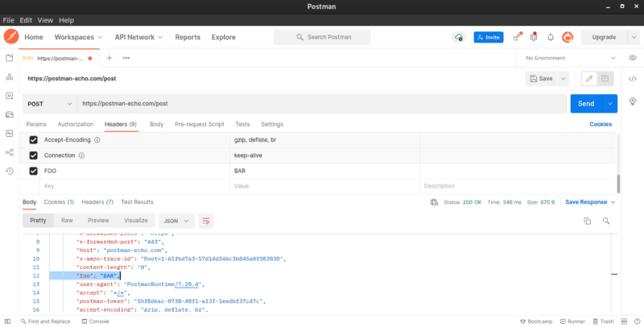
Task: Switch to the request Settings tab
Action: click(x=272, y=125)
